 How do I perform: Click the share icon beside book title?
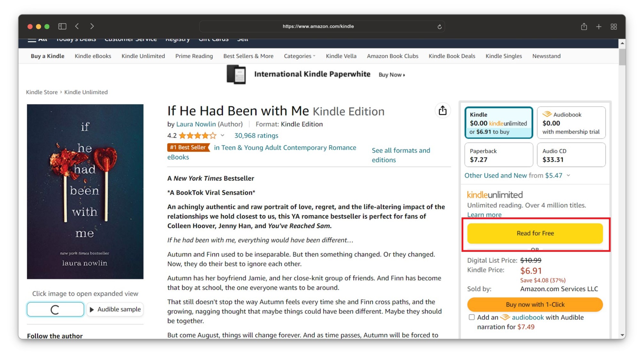(x=442, y=110)
